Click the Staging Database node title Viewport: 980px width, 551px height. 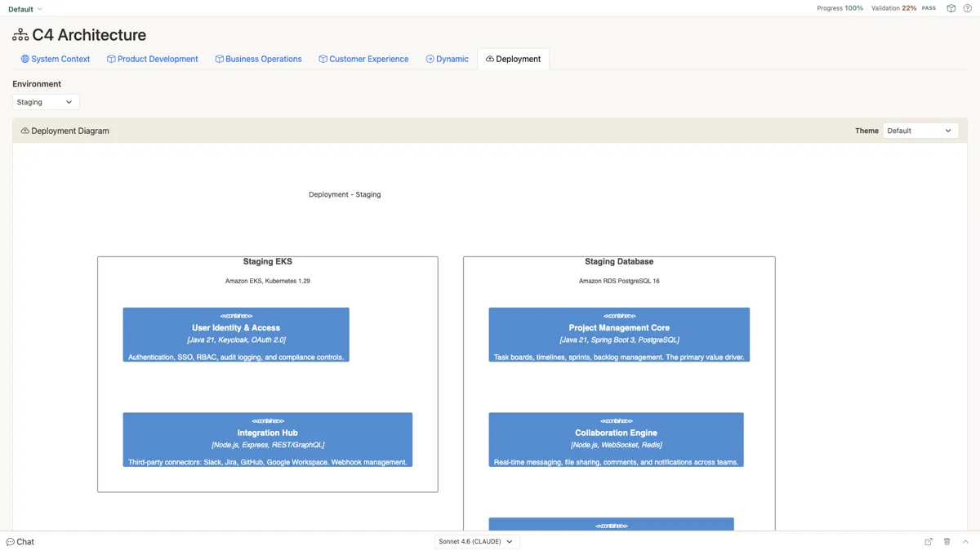(x=619, y=262)
